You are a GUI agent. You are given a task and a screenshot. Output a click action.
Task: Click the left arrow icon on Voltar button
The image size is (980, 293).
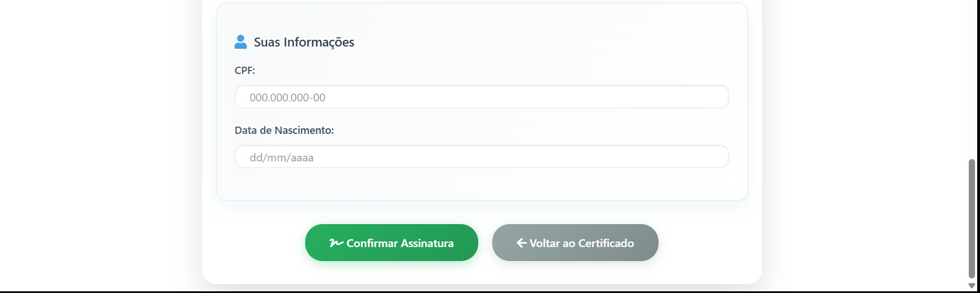click(521, 243)
